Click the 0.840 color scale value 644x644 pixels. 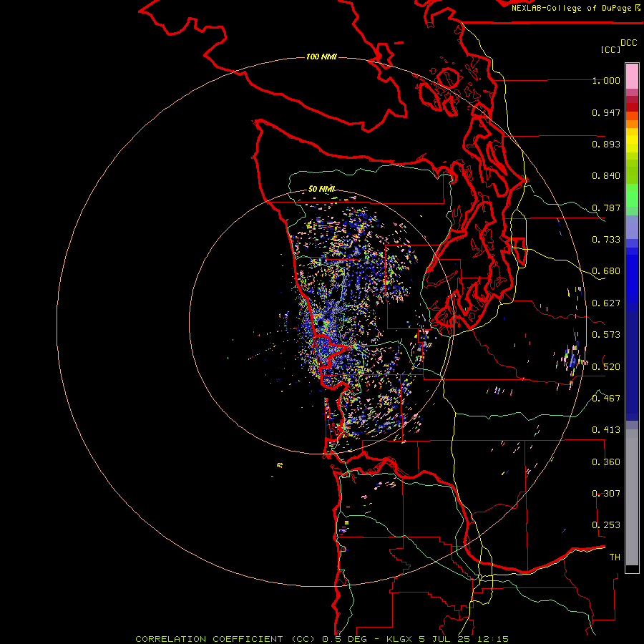606,176
